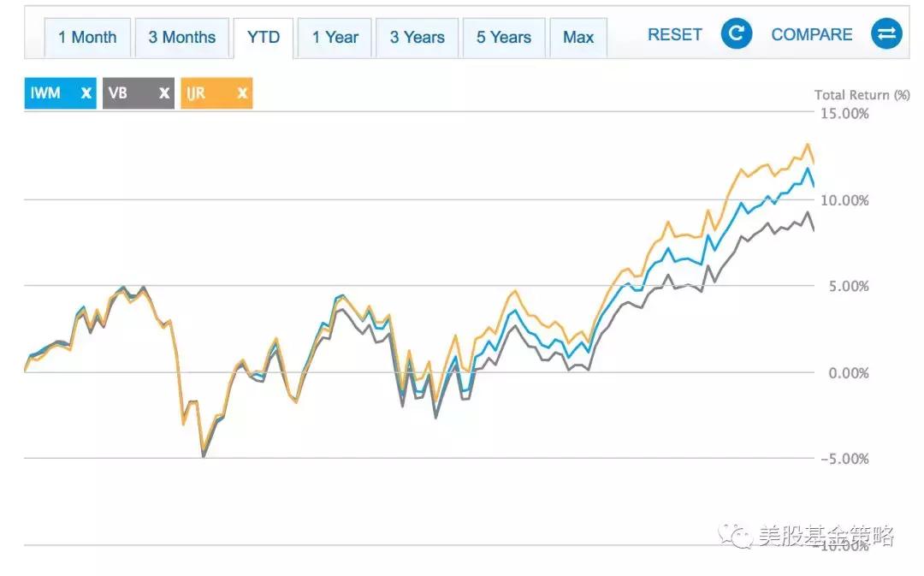
Task: Click the chart's lowest dip near -5%
Action: click(204, 455)
